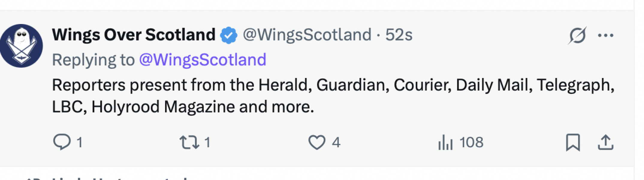Open the @WingsScotland replying-to link
This screenshot has height=180, width=644.
click(x=203, y=59)
